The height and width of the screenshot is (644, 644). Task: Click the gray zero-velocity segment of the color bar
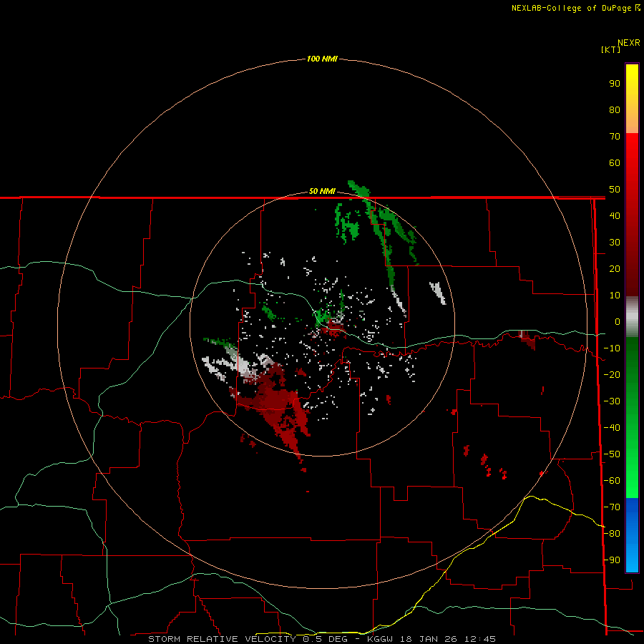[632, 317]
